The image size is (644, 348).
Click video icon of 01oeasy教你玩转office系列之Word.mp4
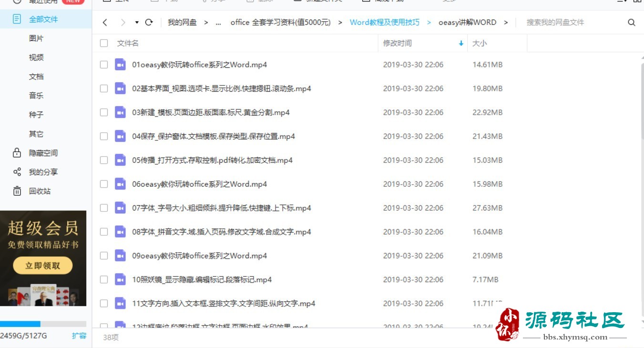pyautogui.click(x=120, y=64)
